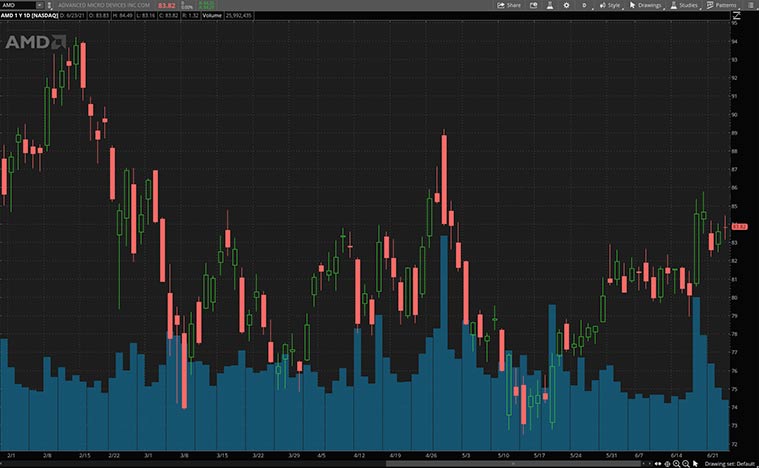The image size is (759, 468).
Task: Click the pan crosshair icon at bottom
Action: coord(666,463)
